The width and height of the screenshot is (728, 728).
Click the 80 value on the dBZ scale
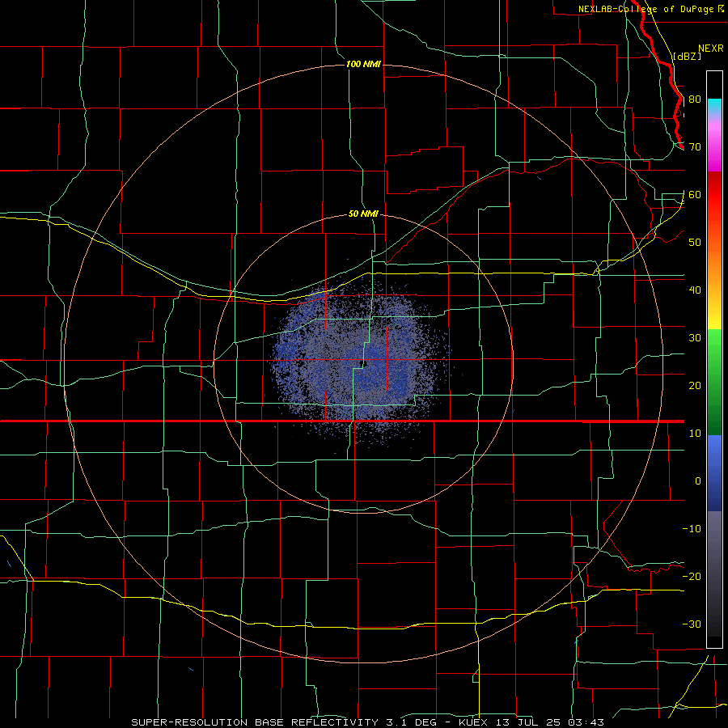[x=695, y=99]
